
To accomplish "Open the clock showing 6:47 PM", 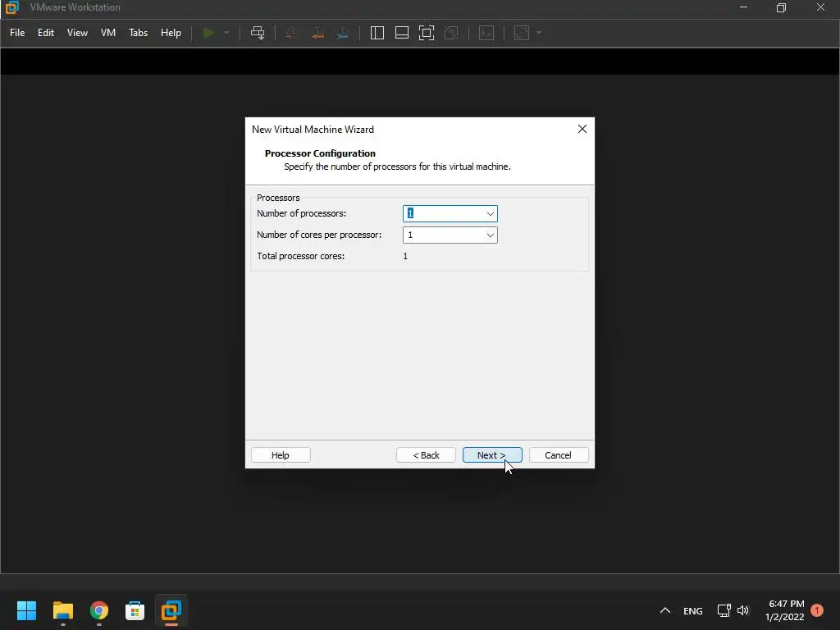I will (x=785, y=610).
